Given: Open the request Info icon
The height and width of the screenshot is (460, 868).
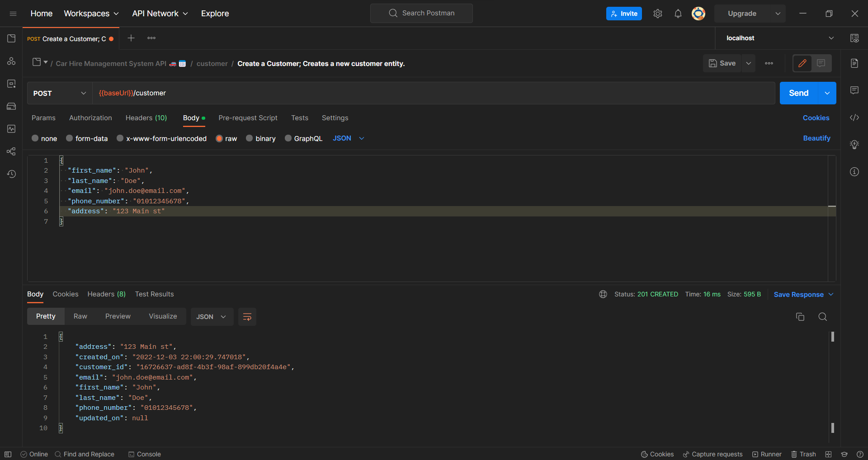Looking at the screenshot, I should point(854,172).
